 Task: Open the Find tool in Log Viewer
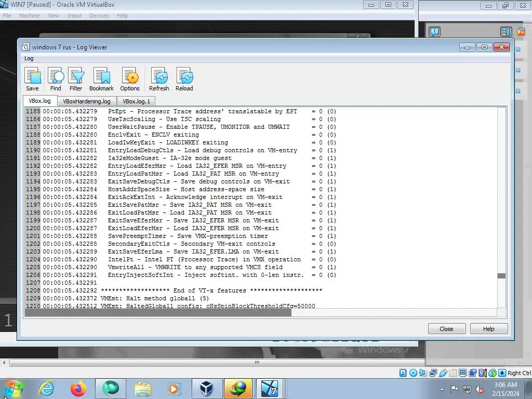pyautogui.click(x=56, y=79)
